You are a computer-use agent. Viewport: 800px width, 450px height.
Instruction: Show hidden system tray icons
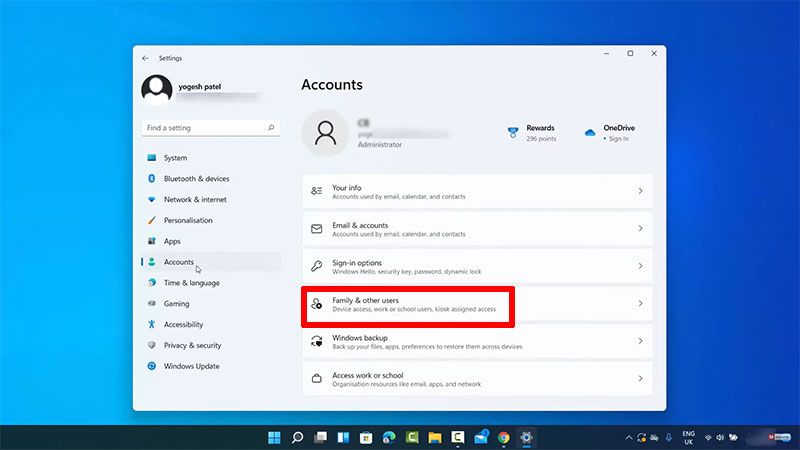point(629,438)
